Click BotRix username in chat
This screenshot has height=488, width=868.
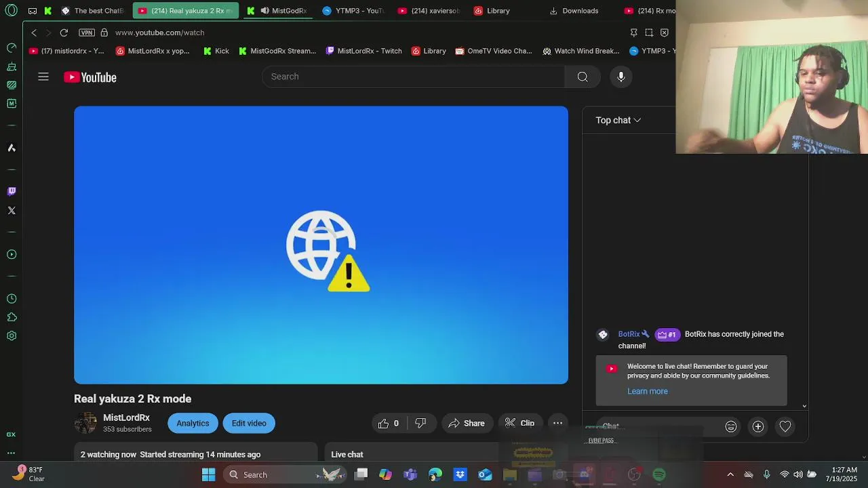point(629,334)
